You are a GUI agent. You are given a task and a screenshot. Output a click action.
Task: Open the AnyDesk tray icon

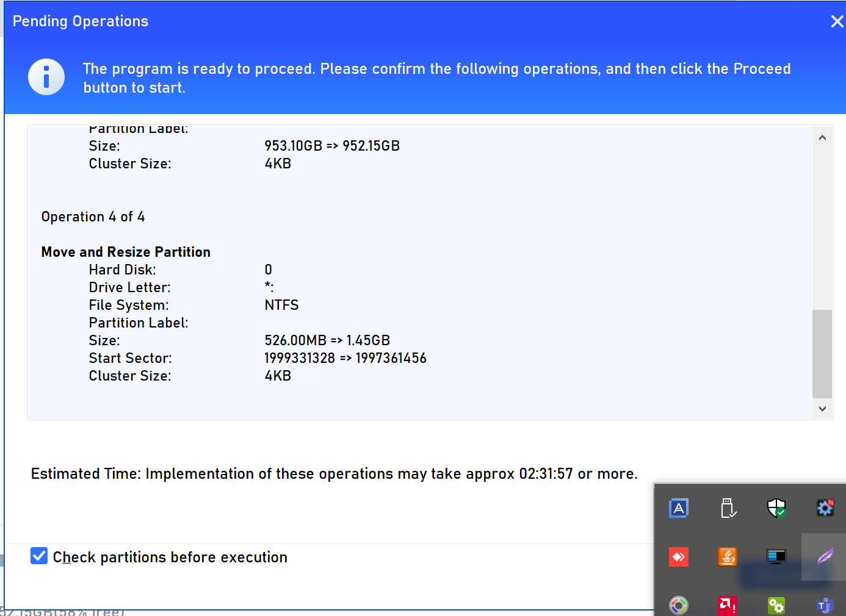tap(679, 557)
